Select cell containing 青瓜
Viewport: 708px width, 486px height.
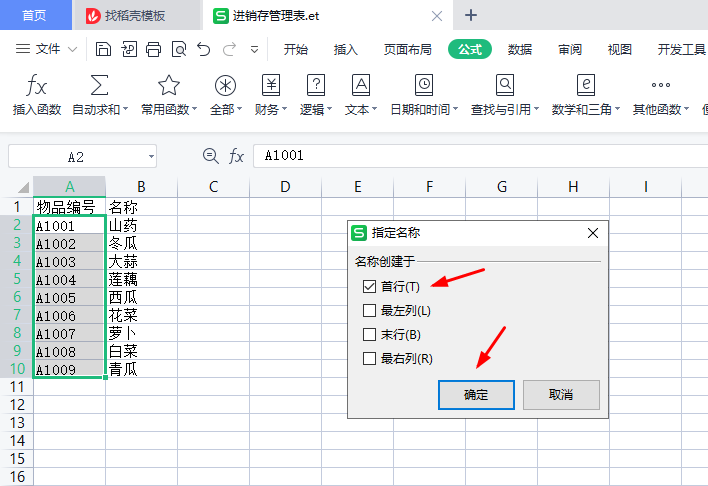(x=141, y=369)
